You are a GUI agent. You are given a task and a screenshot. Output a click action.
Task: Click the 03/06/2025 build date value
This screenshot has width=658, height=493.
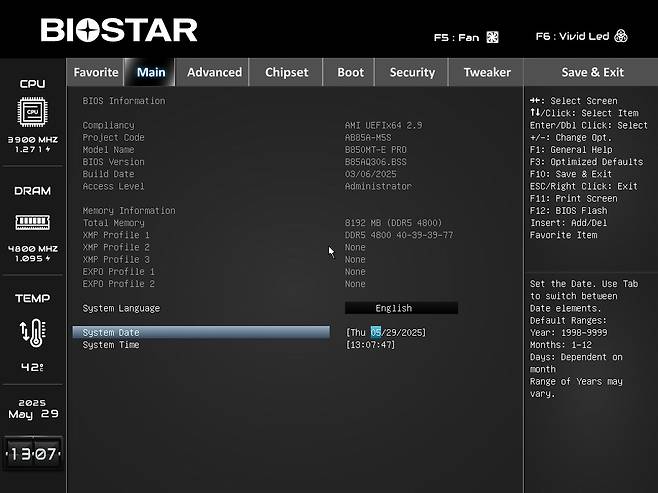371,174
